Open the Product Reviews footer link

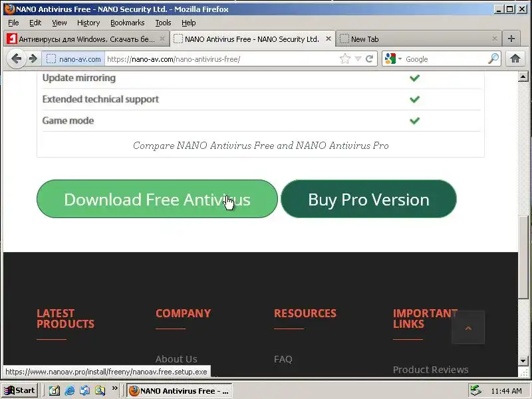coord(430,370)
